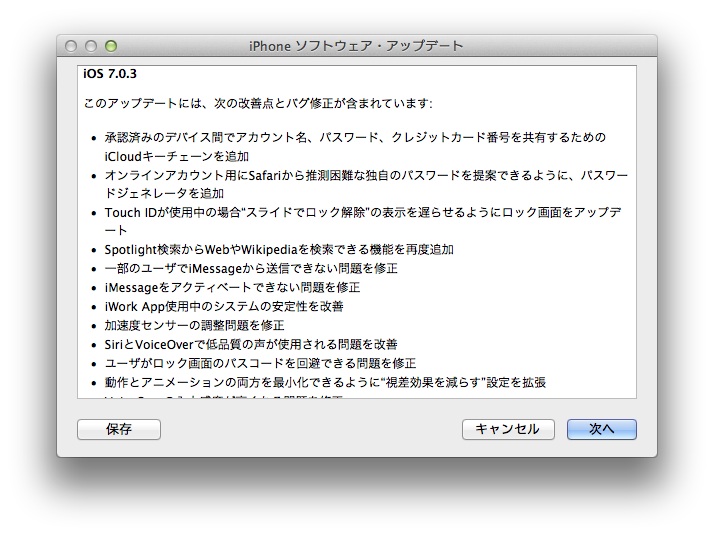This screenshot has height=536, width=714.
Task: Click the leftmost close window button
Action: [71, 46]
